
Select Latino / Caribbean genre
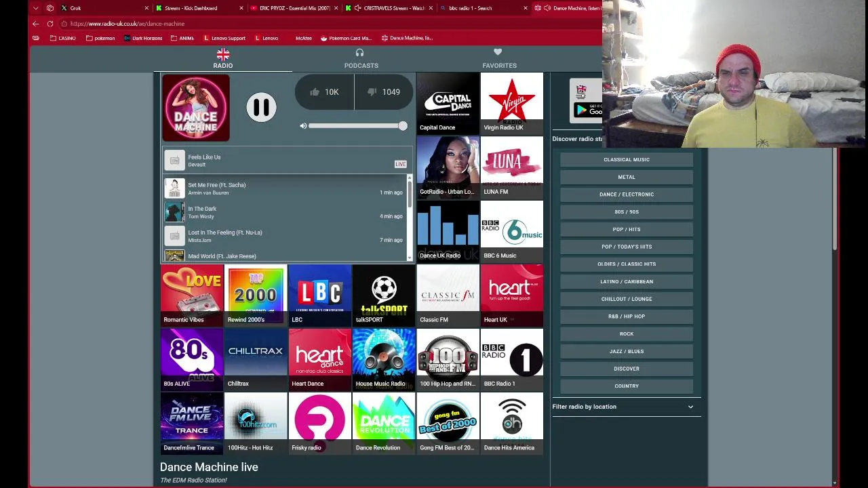[x=627, y=281]
